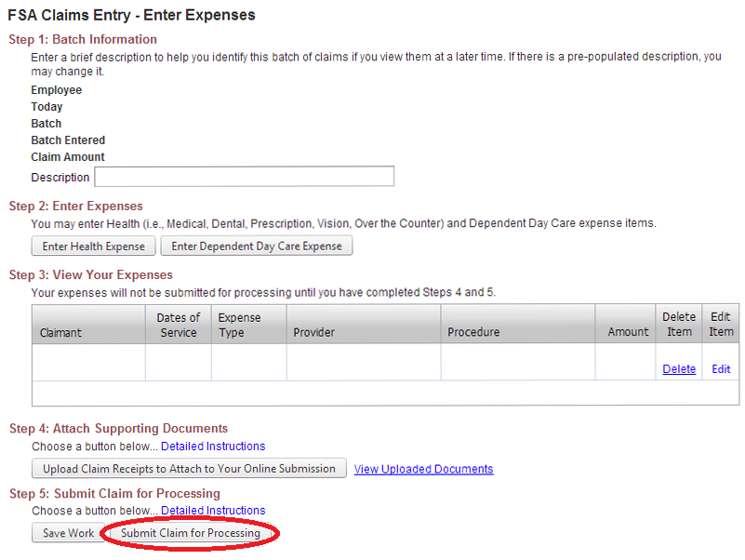Click the Description text field
The image size is (745, 560).
coord(244,177)
